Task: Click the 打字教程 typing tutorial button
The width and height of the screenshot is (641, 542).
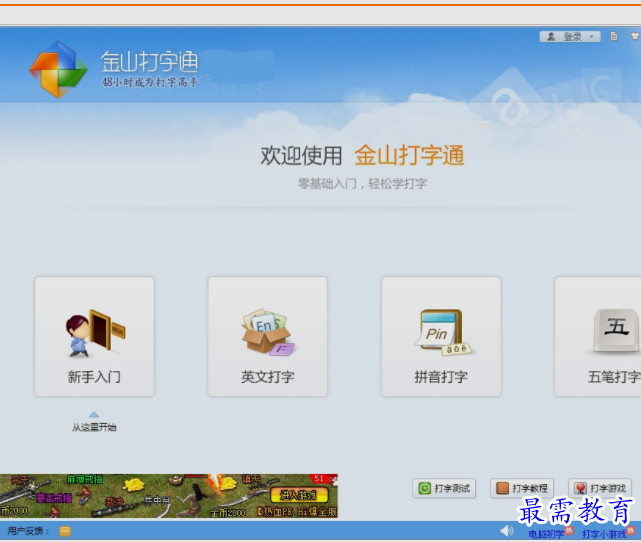Action: (522, 488)
